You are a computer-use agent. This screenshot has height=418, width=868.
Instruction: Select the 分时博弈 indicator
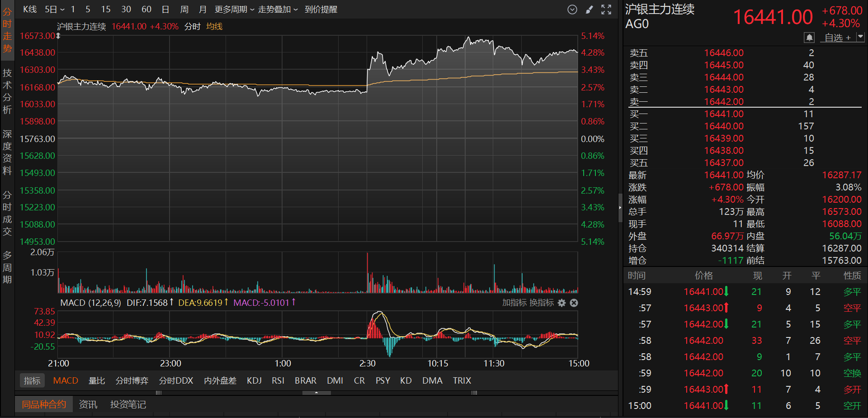coord(132,381)
